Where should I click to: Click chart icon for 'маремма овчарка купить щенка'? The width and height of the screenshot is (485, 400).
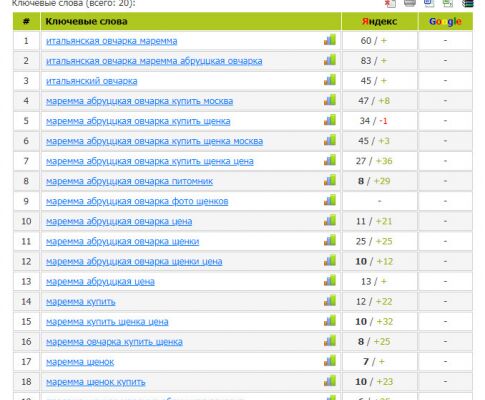[x=330, y=341]
